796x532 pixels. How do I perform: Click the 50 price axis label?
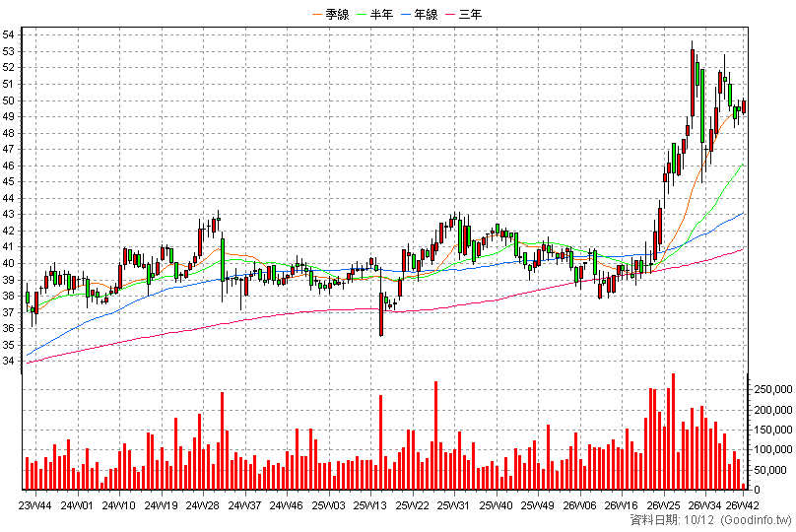click(x=8, y=100)
